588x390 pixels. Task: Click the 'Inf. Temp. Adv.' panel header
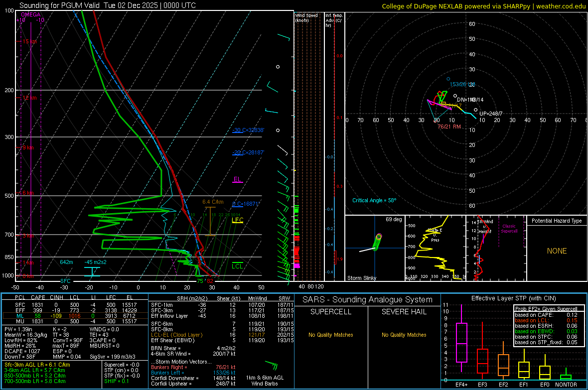click(334, 20)
